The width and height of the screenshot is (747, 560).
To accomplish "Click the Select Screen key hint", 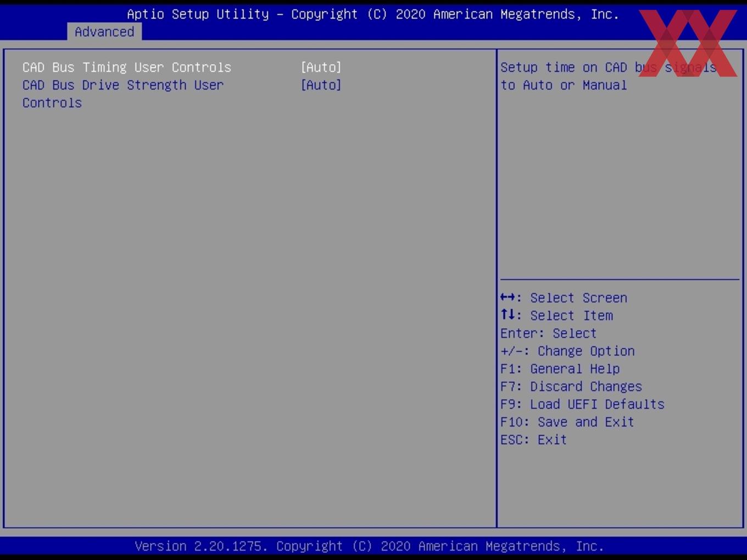I will coord(564,298).
